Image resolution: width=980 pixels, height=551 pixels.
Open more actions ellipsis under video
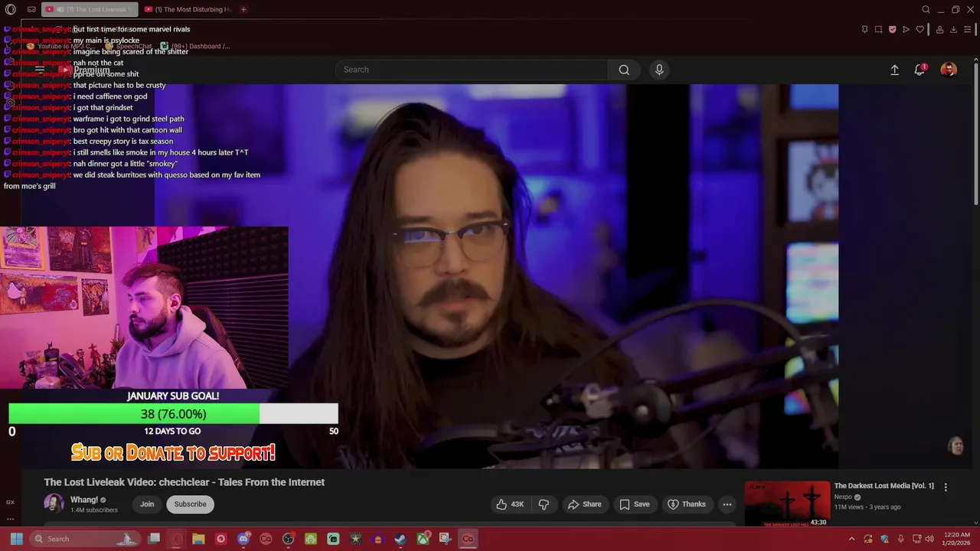(727, 504)
